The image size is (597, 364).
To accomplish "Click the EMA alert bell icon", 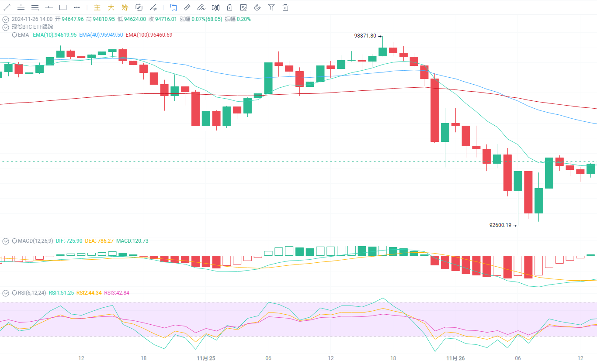I will pyautogui.click(x=14, y=35).
